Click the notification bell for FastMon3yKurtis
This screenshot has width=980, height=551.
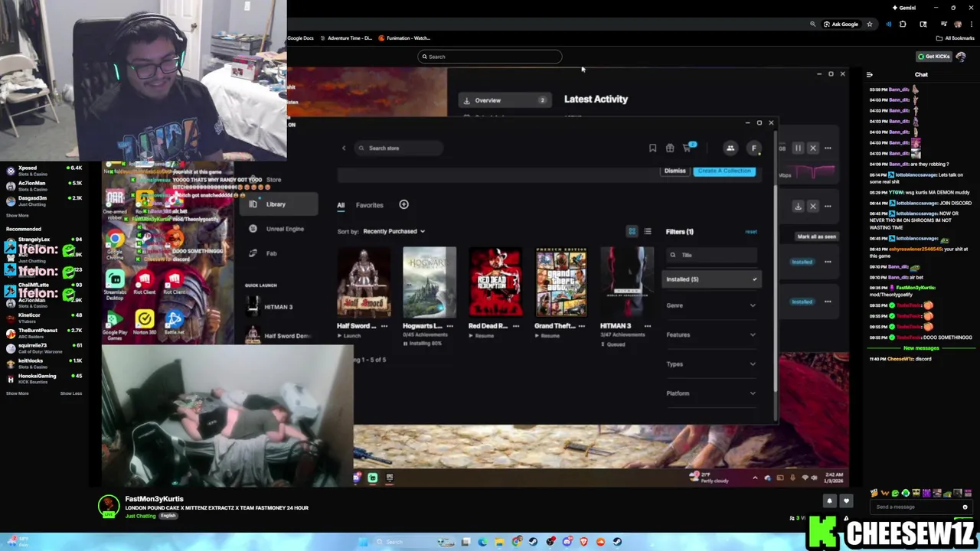829,501
